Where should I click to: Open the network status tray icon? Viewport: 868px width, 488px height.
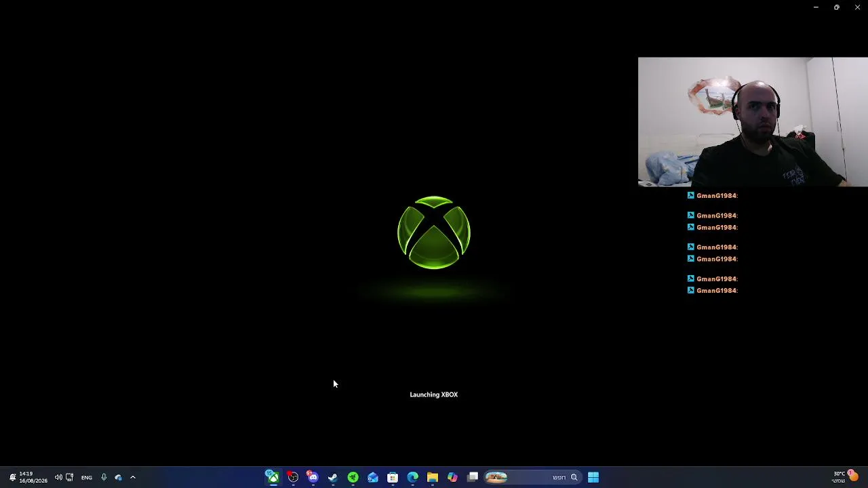pos(69,477)
